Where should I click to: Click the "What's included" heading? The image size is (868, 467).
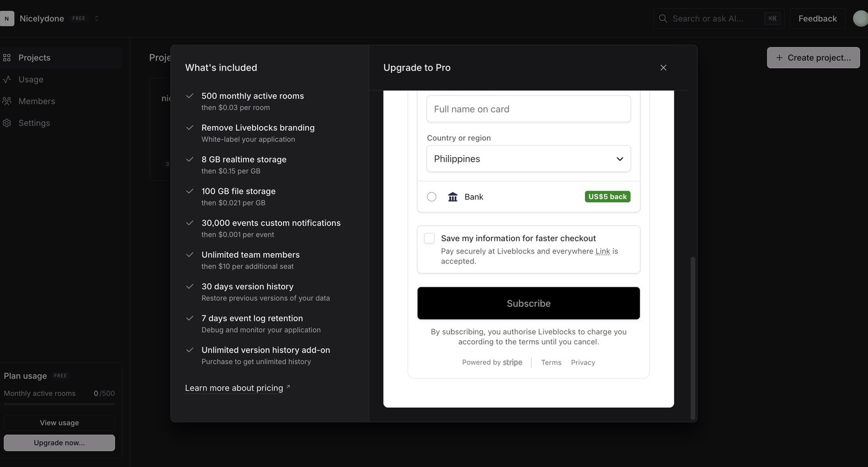click(221, 68)
